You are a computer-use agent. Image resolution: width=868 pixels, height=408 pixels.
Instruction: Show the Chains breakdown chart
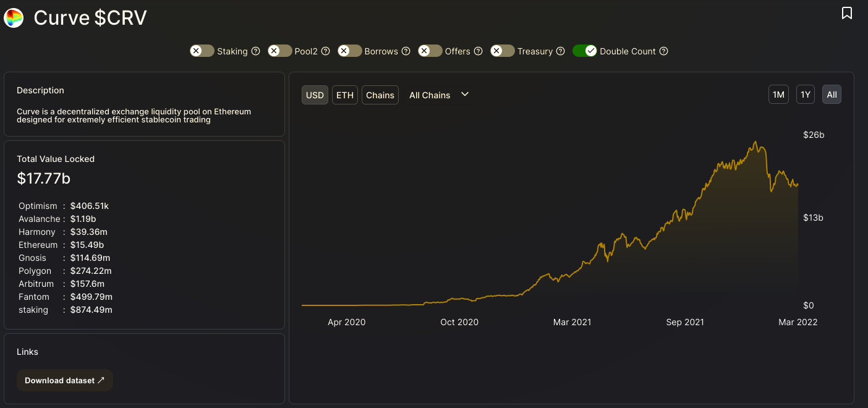click(x=380, y=95)
